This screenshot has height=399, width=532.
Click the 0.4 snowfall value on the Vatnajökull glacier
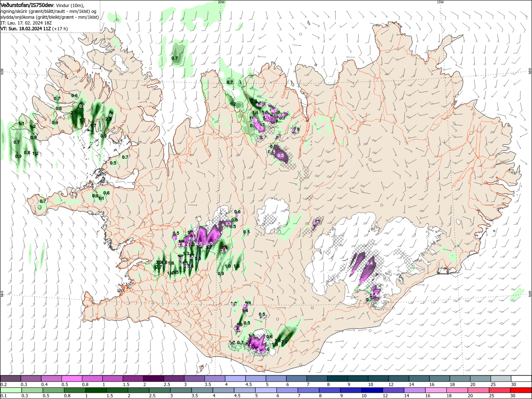tap(369, 264)
